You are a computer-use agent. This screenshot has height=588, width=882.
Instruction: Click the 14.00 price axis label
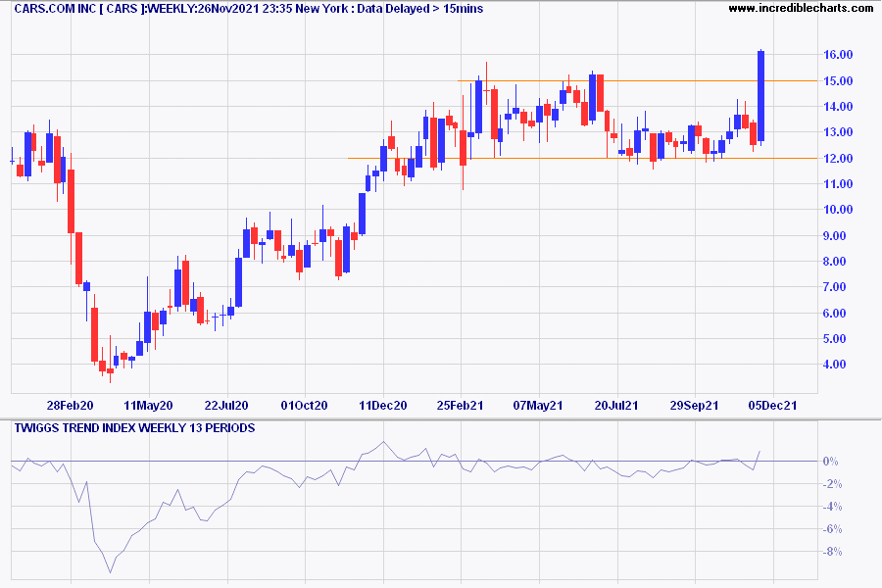[x=838, y=107]
